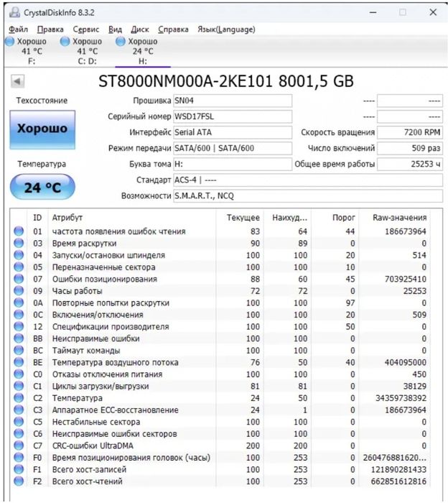Open the Сервис menu
448x503 pixels.
click(86, 29)
